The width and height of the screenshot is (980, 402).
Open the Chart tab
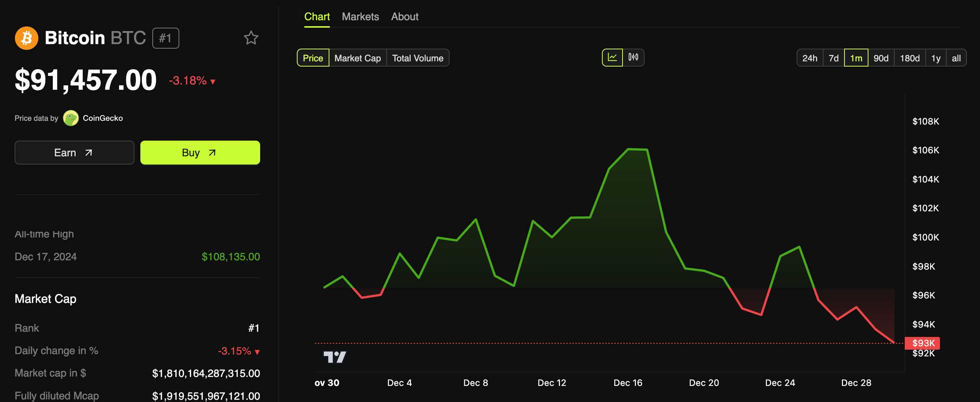[x=317, y=17]
